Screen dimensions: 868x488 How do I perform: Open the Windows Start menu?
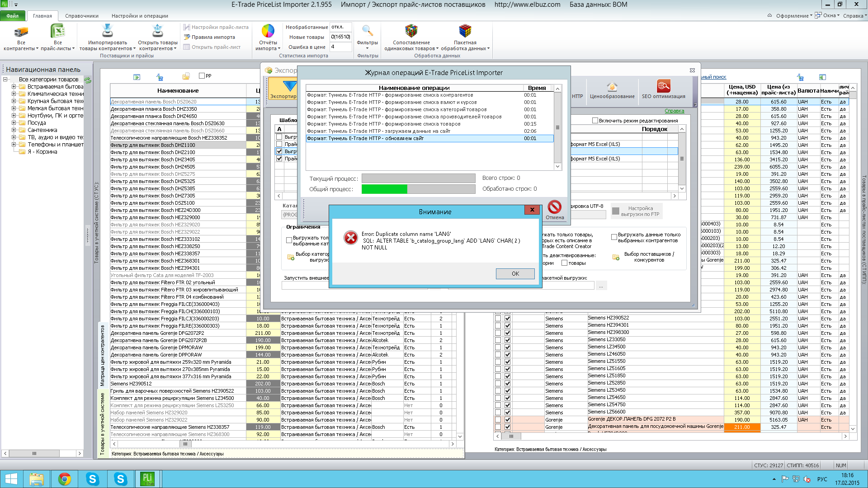11,479
